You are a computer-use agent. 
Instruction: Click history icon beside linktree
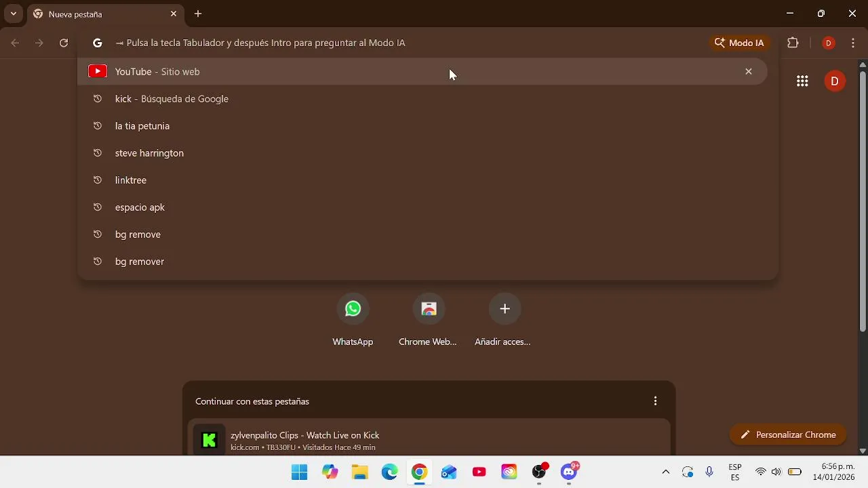pos(98,180)
